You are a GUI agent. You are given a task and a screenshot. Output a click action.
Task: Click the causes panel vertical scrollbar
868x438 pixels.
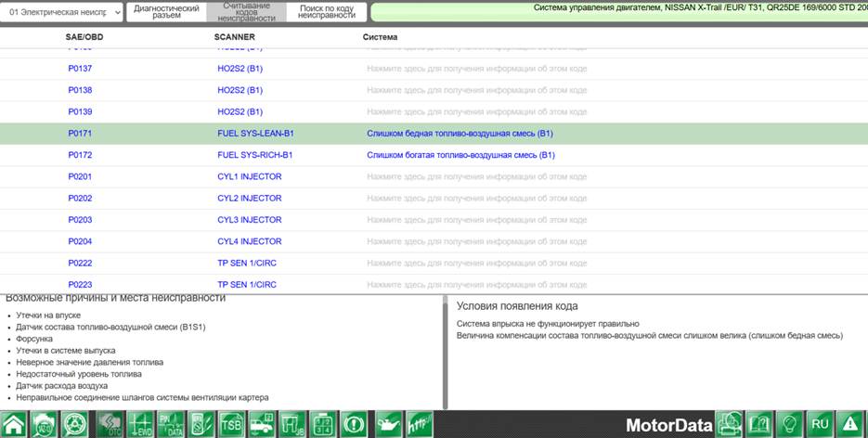[445, 354]
